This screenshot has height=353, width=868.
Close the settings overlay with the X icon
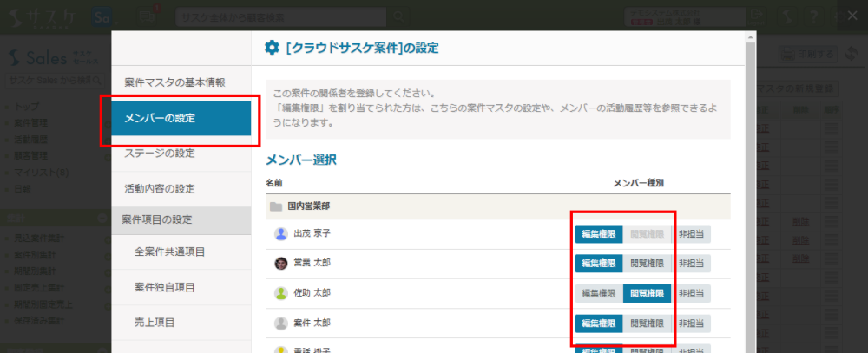click(x=852, y=16)
